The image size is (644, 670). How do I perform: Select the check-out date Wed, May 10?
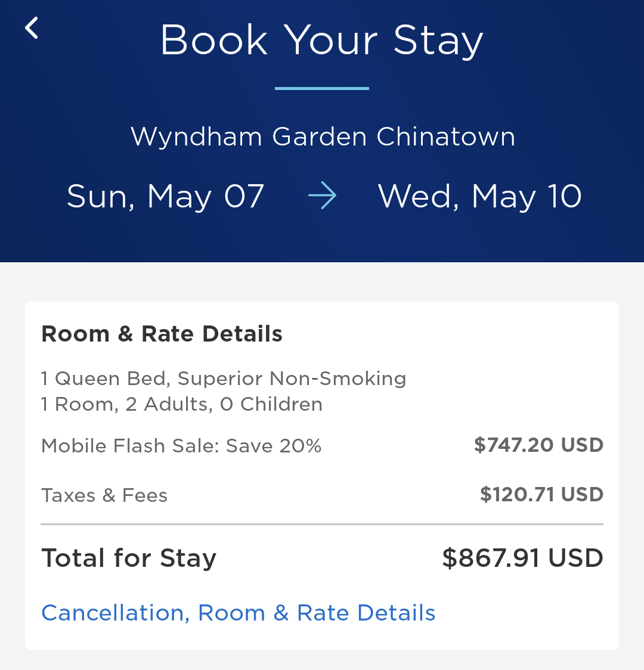coord(479,196)
